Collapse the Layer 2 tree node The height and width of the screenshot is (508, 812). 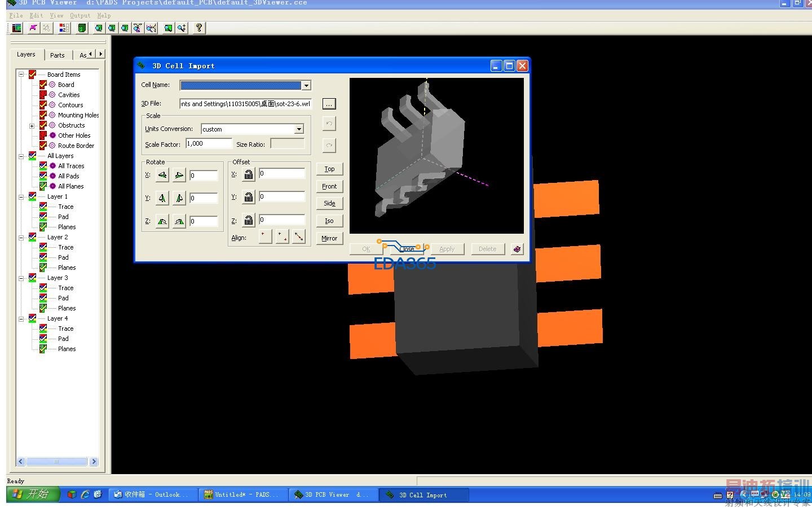point(21,237)
